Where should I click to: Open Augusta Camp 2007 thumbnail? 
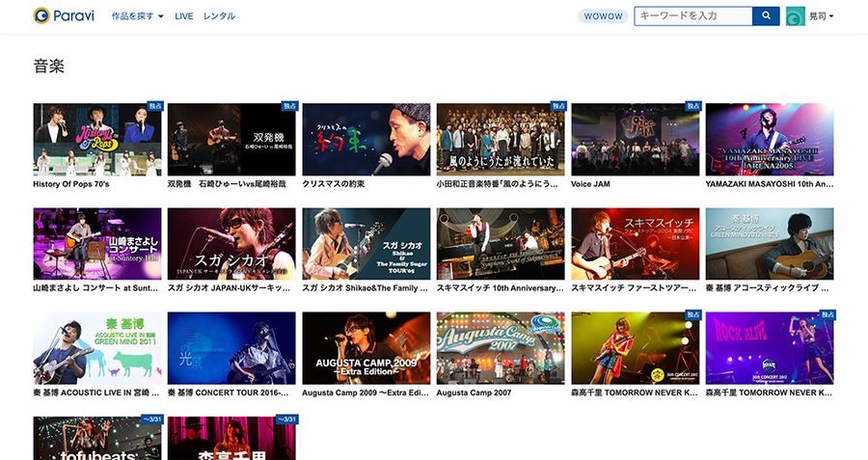(x=501, y=348)
